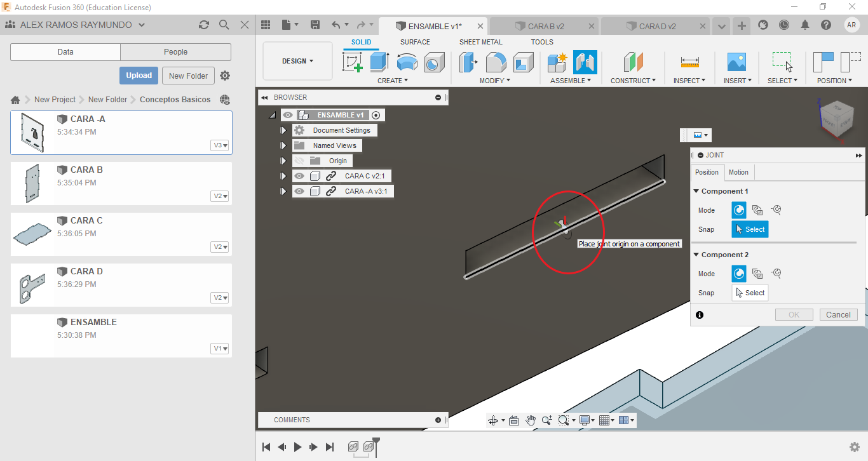Open the CARA C thumbnail
The height and width of the screenshot is (461, 868).
tap(32, 234)
